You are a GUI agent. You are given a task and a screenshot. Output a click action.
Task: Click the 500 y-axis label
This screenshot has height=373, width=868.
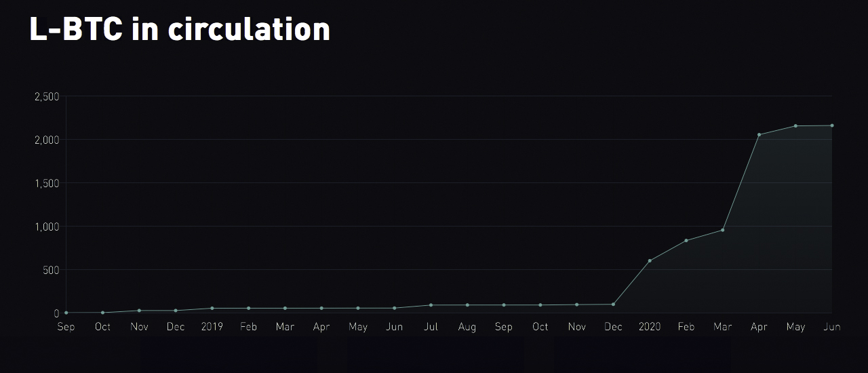pos(51,270)
